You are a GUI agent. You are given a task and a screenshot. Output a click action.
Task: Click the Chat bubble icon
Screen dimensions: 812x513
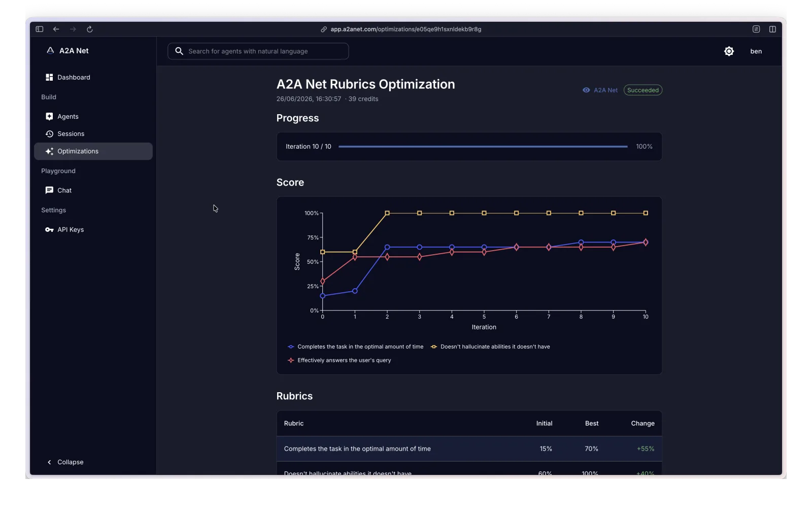[x=49, y=190]
